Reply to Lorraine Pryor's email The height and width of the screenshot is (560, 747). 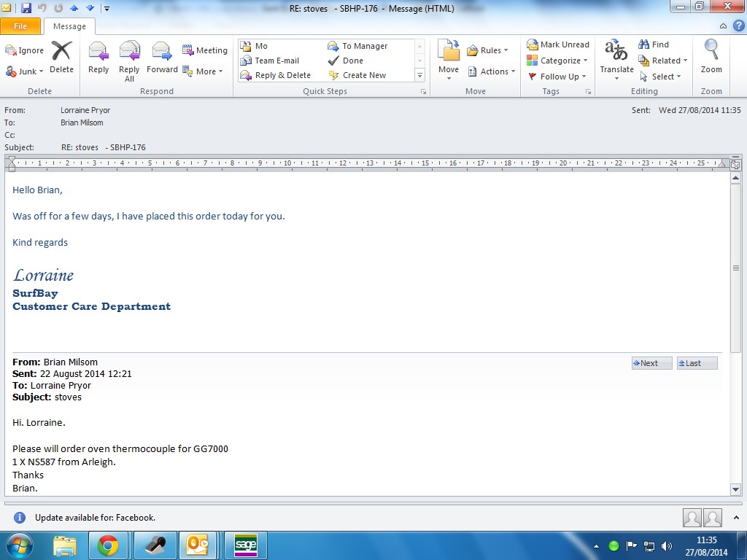pos(98,57)
